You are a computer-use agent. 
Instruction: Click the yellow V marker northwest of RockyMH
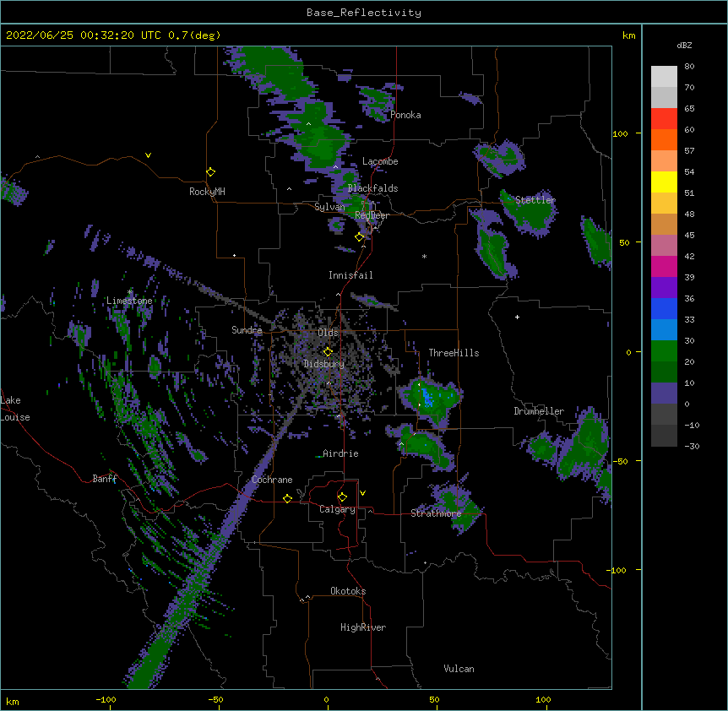[148, 155]
